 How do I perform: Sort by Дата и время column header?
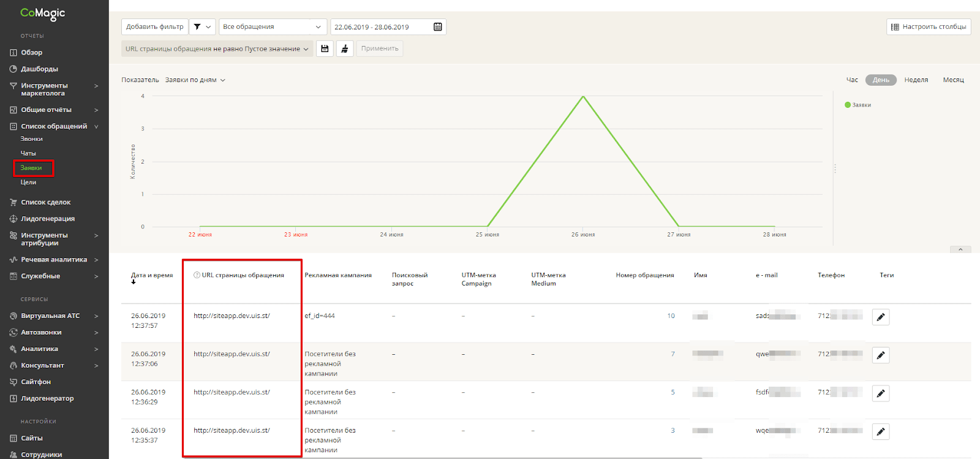pyautogui.click(x=152, y=276)
